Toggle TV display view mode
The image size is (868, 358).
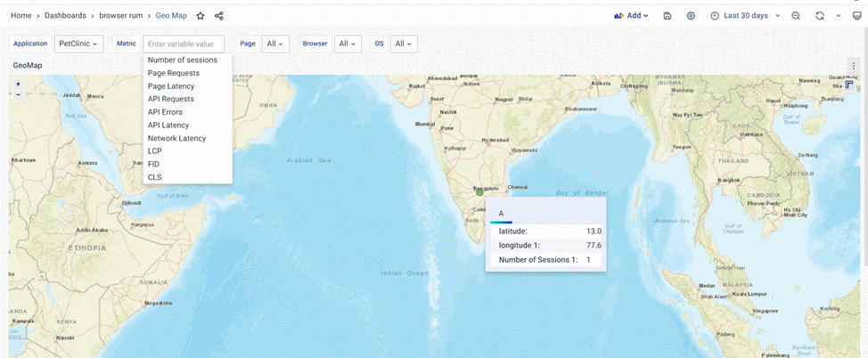856,16
